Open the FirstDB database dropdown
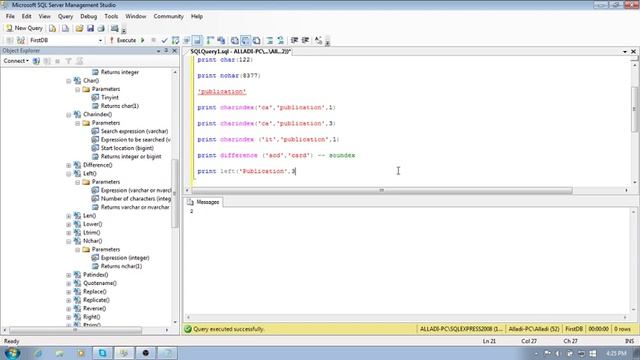 click(100, 40)
